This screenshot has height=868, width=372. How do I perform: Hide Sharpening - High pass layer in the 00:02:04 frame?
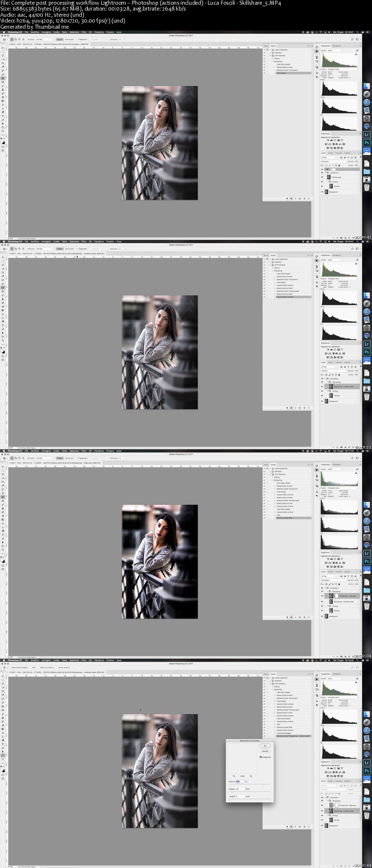[322, 596]
